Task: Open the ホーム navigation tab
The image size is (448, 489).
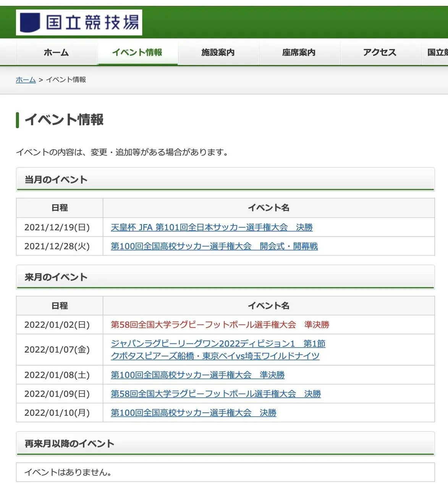Action: point(56,53)
